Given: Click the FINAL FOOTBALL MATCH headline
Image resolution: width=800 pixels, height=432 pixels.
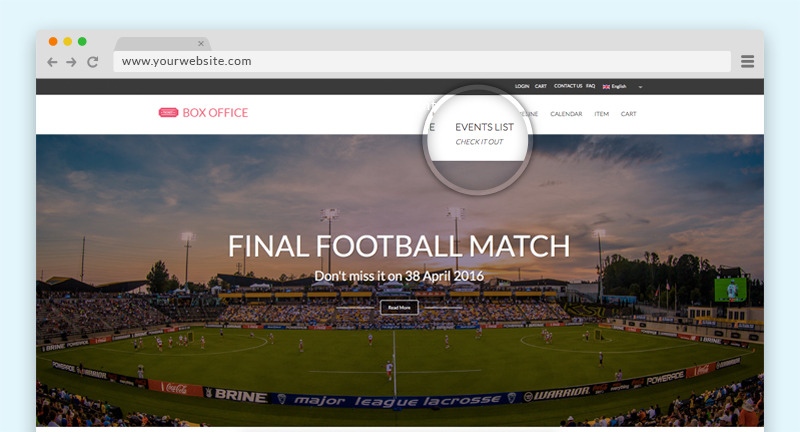Looking at the screenshot, I should coord(398,246).
